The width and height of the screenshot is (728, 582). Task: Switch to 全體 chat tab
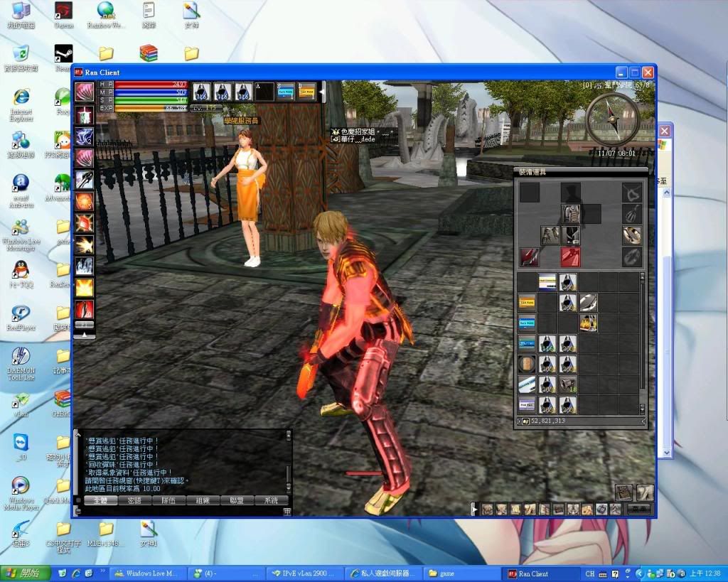click(x=100, y=500)
